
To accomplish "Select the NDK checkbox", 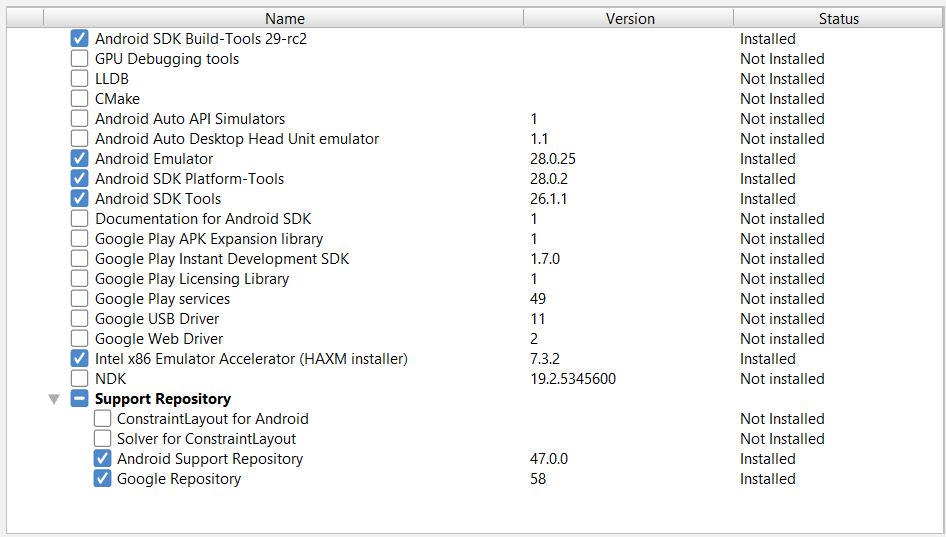I will coord(80,379).
